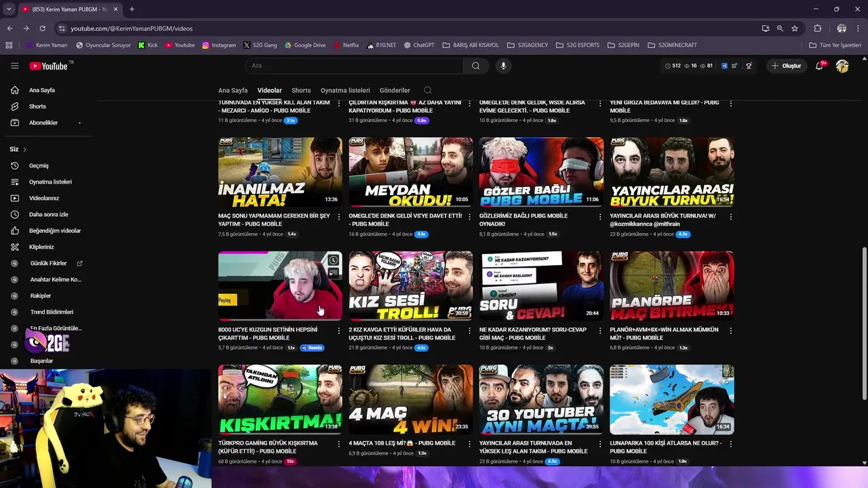868x488 pixels.
Task: Open ChatGPT bookmark in bookmarks bar
Action: point(418,45)
